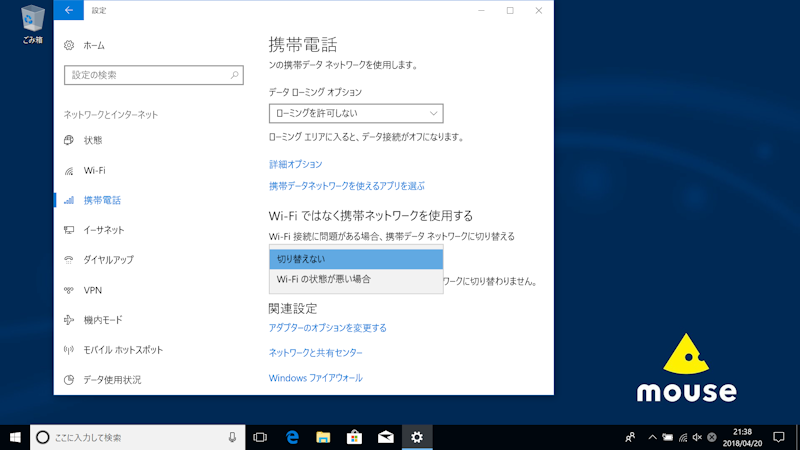The height and width of the screenshot is (450, 800).
Task: Choose the Wi-Fi の状態が悪い場合 option
Action: click(355, 280)
